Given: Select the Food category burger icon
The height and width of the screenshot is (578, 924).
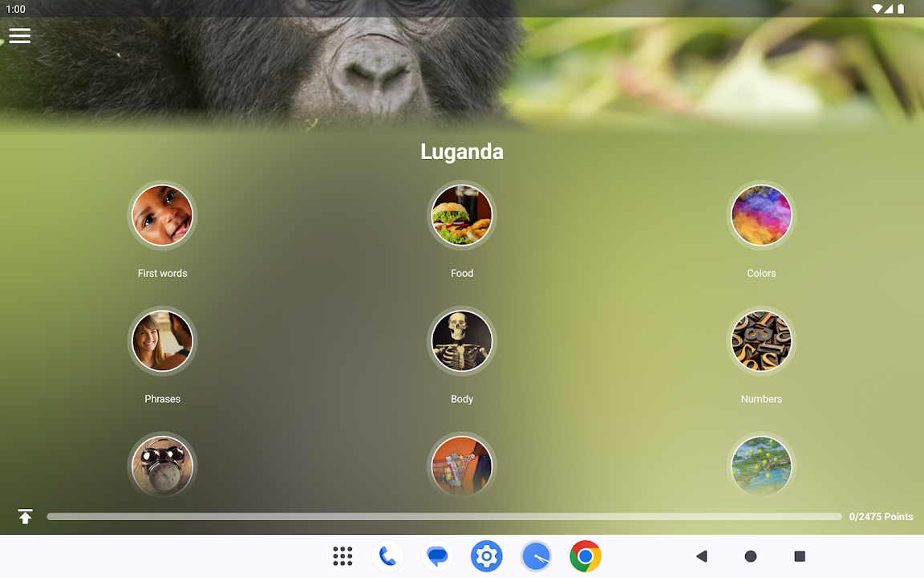Looking at the screenshot, I should coord(462,215).
